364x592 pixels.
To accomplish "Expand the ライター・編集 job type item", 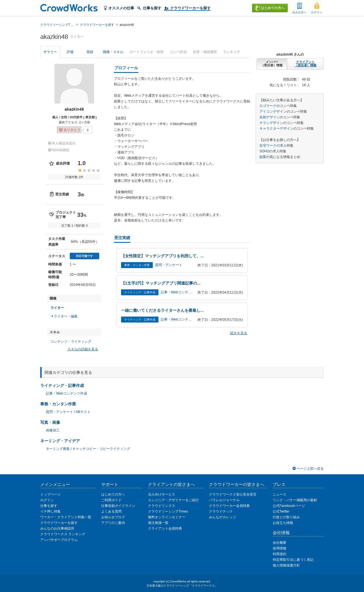I will coord(65,316).
